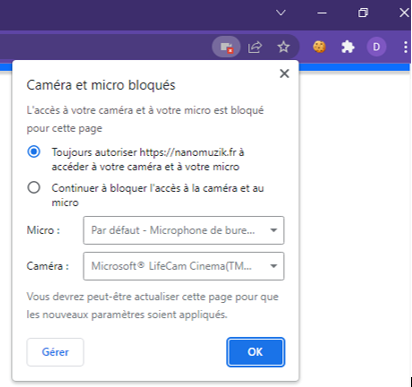Viewport: 412px width, 387px height.
Task: Click the Caméra et micro bloqués title
Action: [101, 85]
